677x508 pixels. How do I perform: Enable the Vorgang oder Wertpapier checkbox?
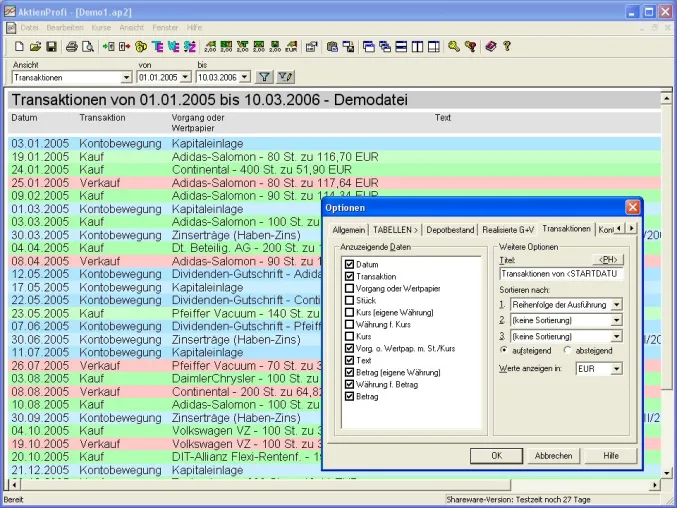(x=349, y=288)
